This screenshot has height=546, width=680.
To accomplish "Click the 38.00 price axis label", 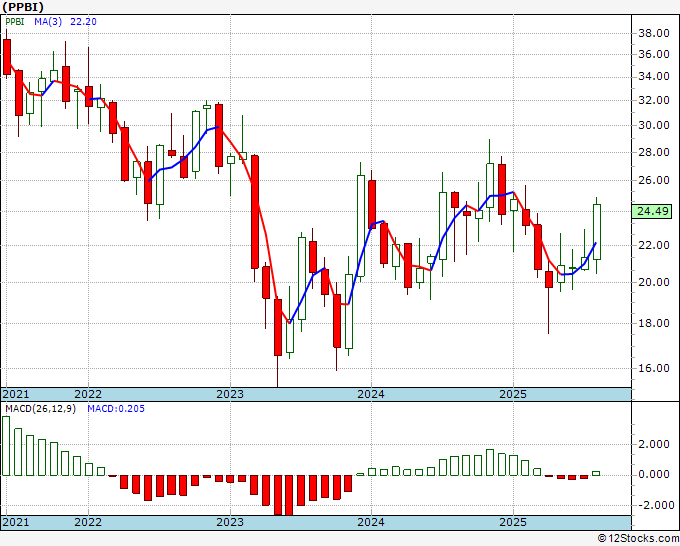I will point(654,33).
